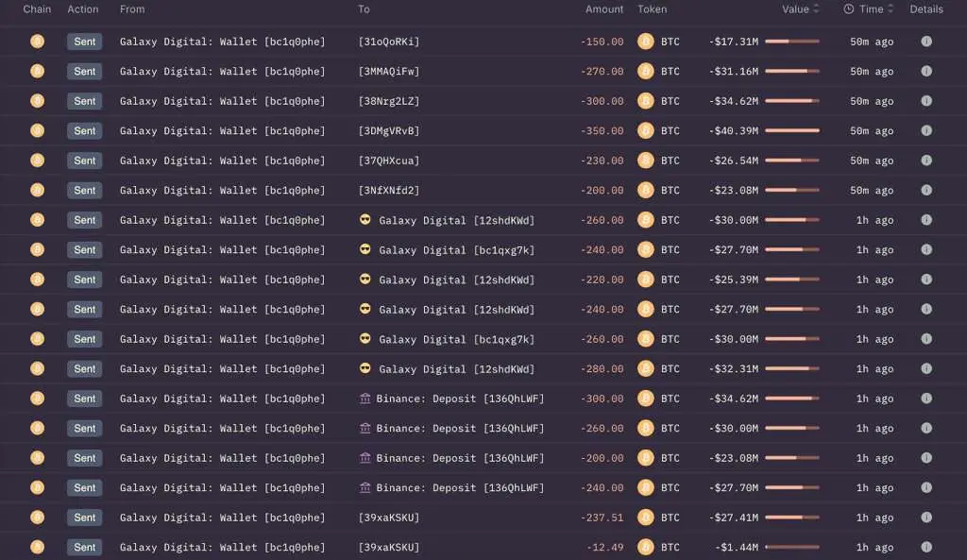The image size is (967, 560).
Task: Open Galaxy Digital Wallet sender in the [31oQoRKi] row
Action: [222, 42]
